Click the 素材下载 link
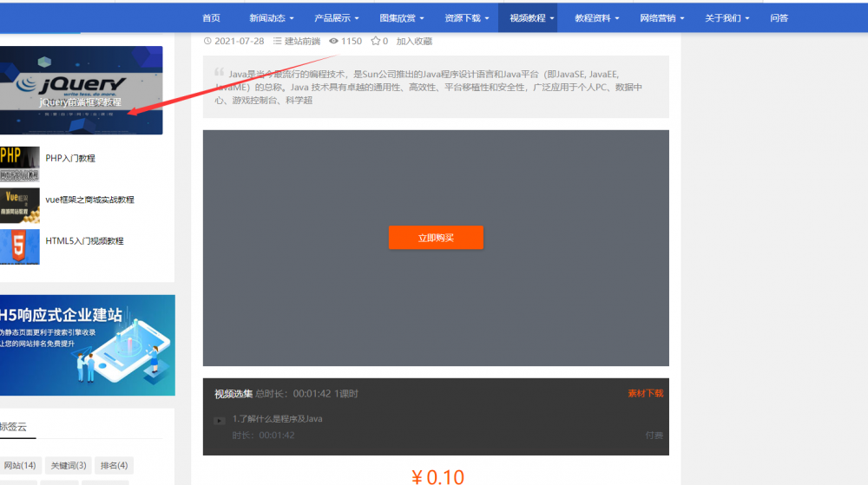 tap(646, 393)
